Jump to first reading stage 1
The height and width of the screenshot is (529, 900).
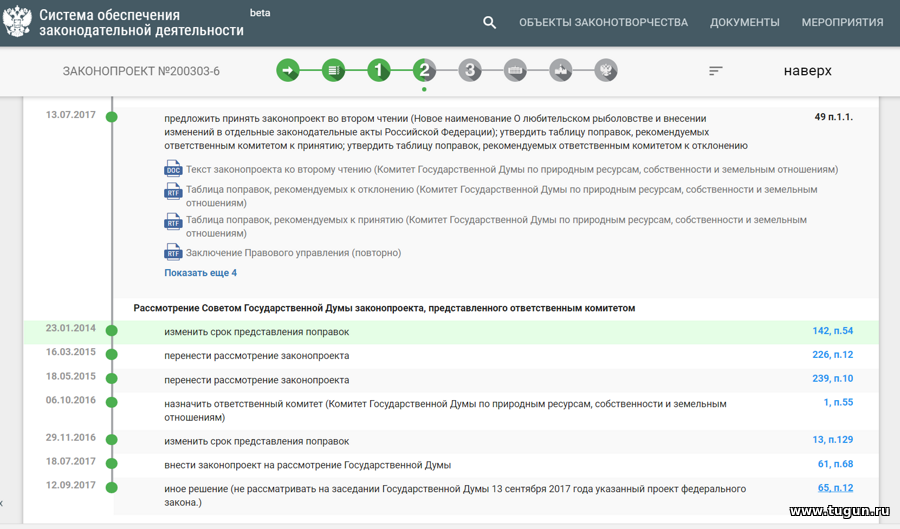378,71
